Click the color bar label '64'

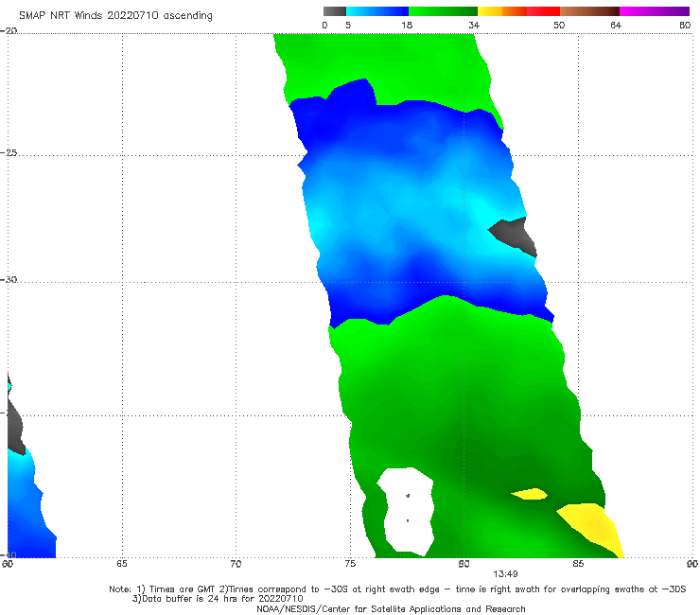click(616, 26)
